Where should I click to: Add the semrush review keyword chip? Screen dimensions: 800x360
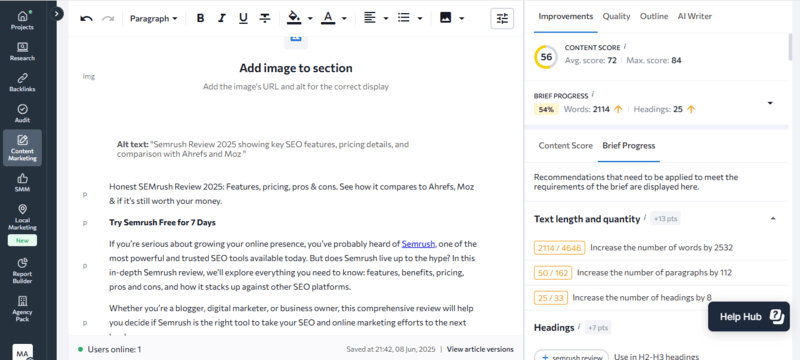pos(571,356)
